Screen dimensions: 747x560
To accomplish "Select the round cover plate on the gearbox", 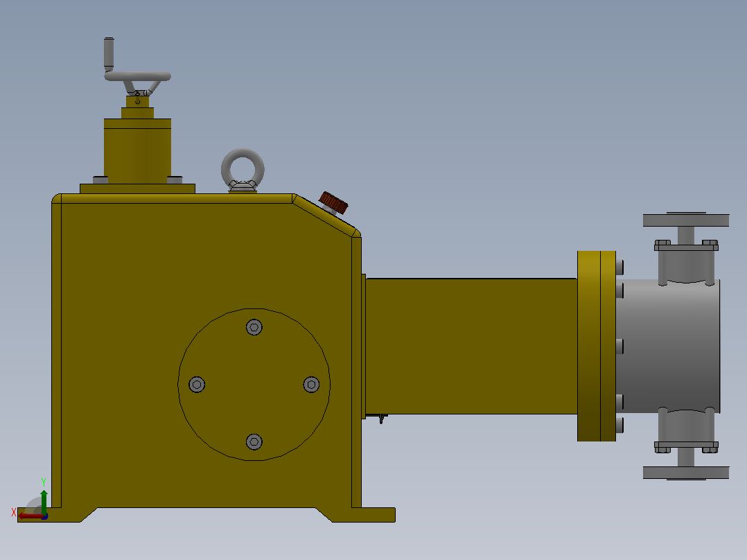I will [254, 385].
